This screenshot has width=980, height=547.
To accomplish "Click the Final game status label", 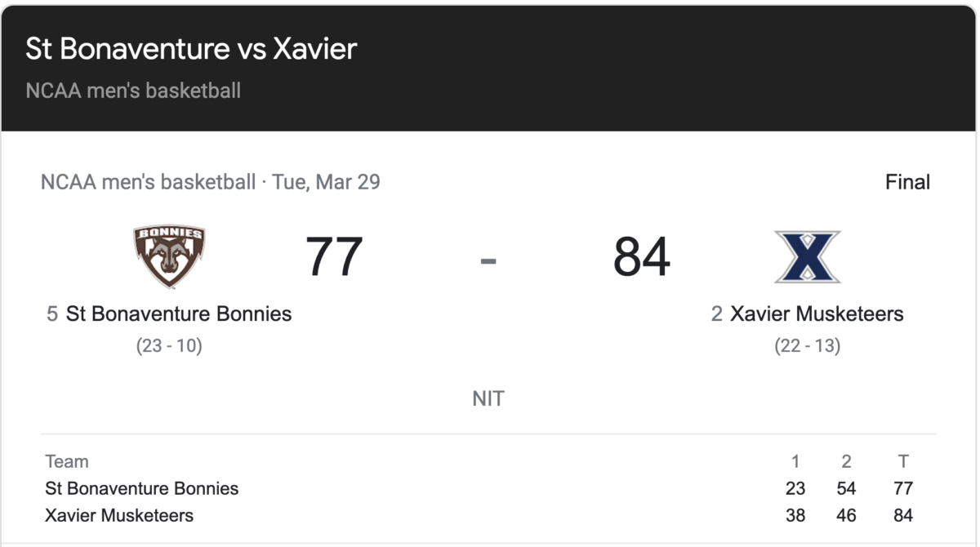I will point(907,182).
